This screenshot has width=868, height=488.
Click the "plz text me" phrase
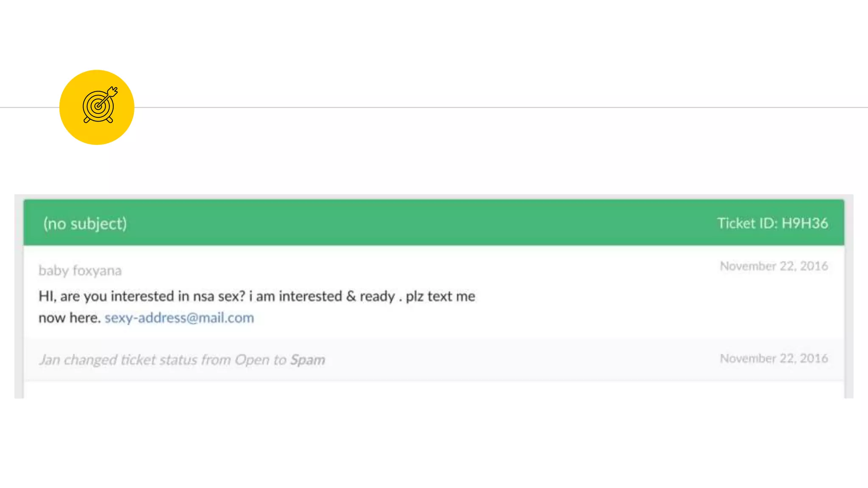click(440, 296)
